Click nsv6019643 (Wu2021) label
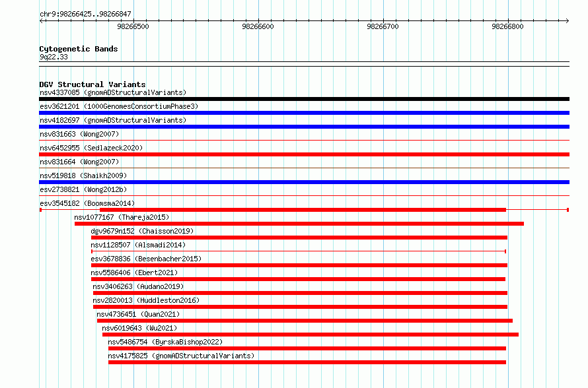This screenshot has height=388, width=588. pyautogui.click(x=139, y=328)
